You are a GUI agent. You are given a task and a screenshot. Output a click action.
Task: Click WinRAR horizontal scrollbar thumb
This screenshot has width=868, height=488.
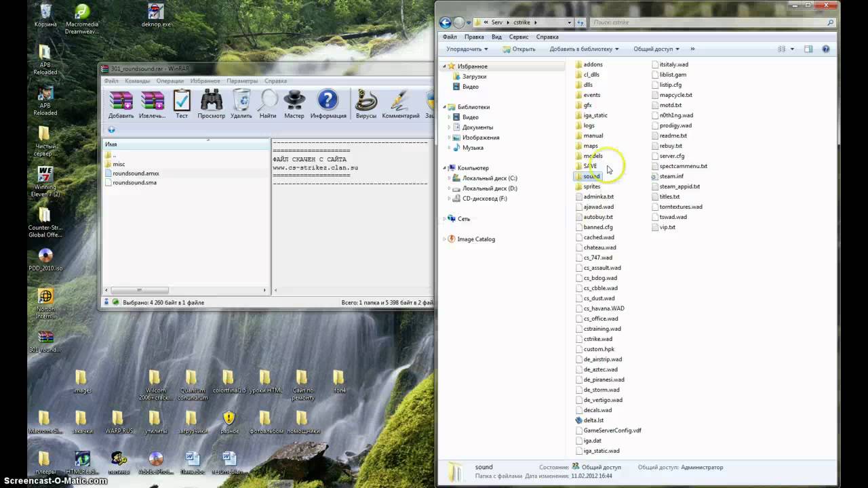pos(139,290)
